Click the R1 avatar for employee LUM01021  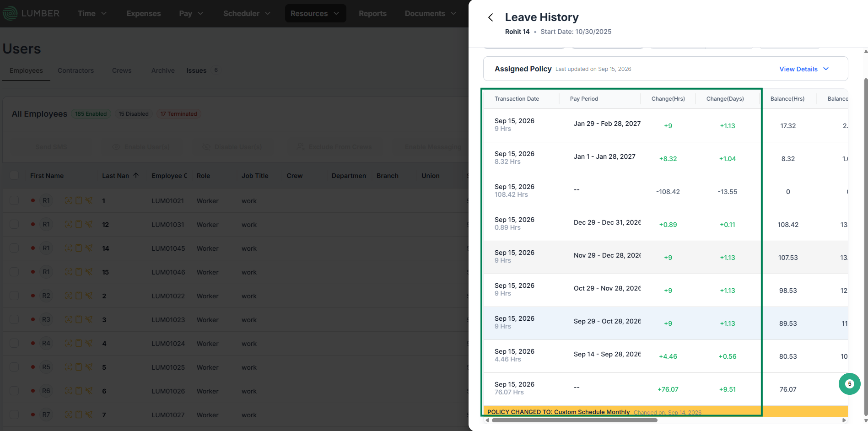[x=46, y=200]
